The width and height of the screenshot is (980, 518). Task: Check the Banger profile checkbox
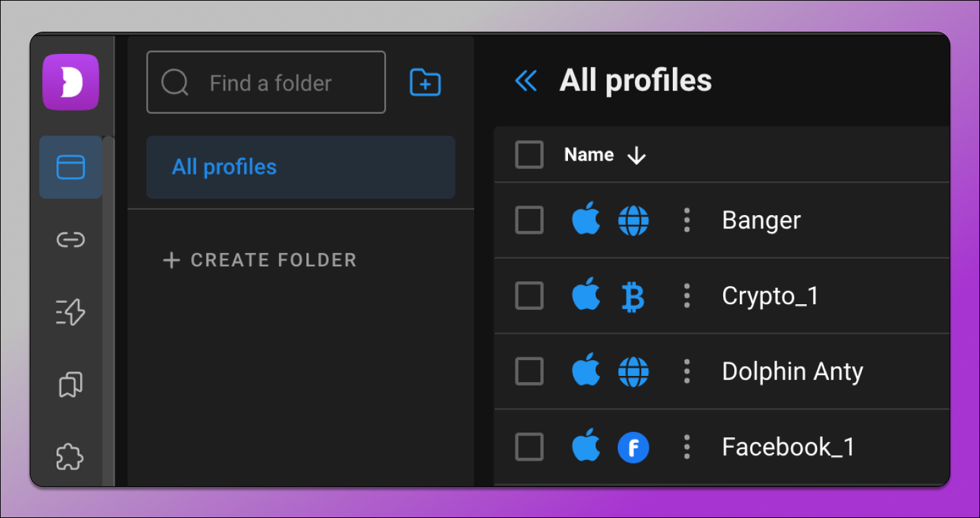tap(529, 220)
